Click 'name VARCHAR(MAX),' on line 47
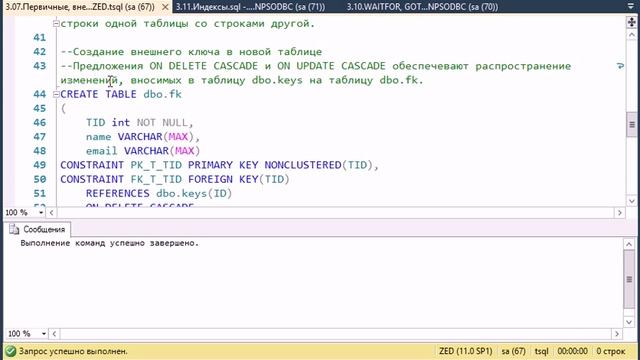Viewport: 640px width, 360px height. pos(143,137)
